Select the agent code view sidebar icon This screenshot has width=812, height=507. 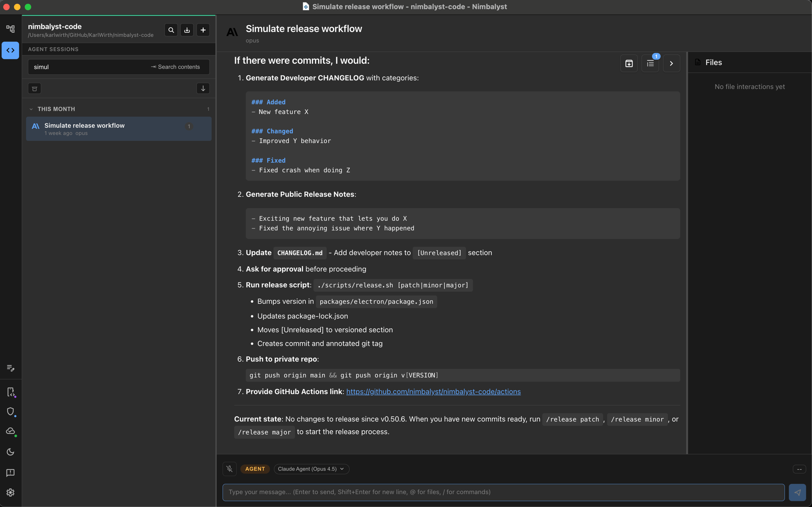coord(11,50)
